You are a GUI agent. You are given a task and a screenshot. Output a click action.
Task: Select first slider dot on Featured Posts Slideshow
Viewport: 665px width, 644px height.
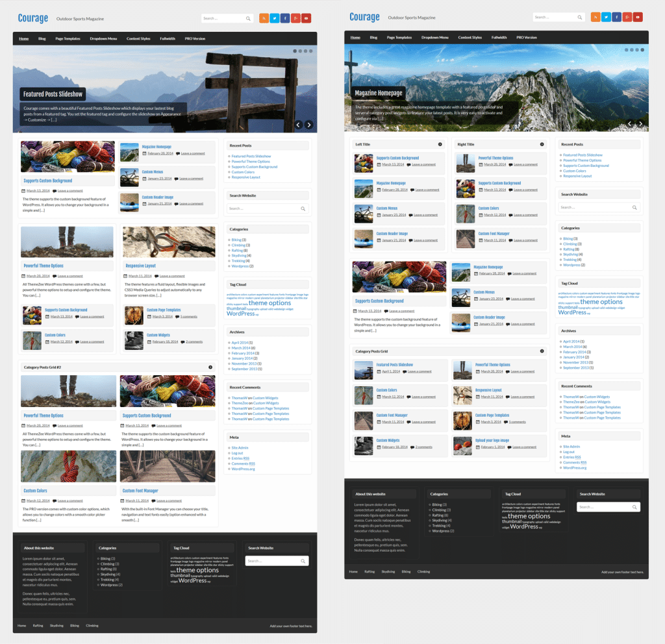(295, 51)
